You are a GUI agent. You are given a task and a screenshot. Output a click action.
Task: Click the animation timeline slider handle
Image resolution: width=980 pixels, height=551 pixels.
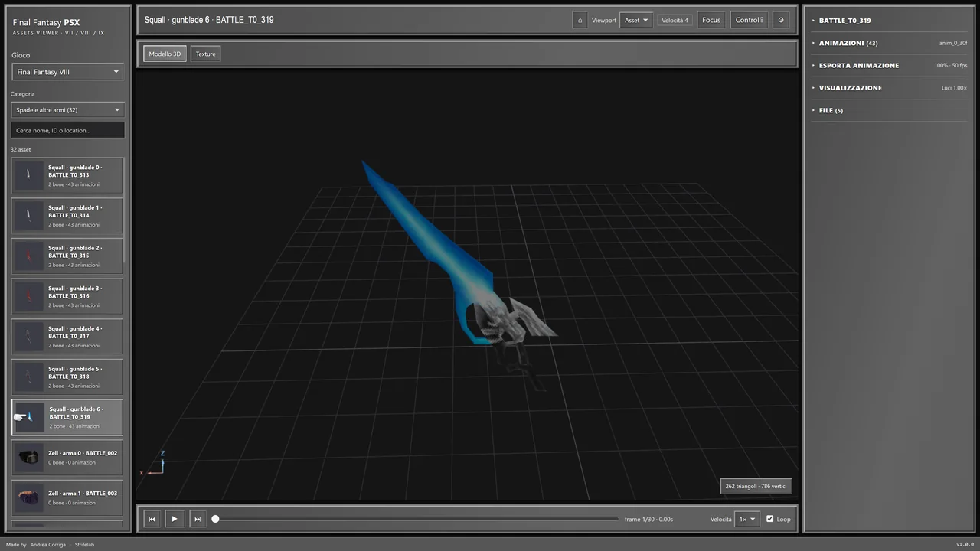tap(215, 519)
